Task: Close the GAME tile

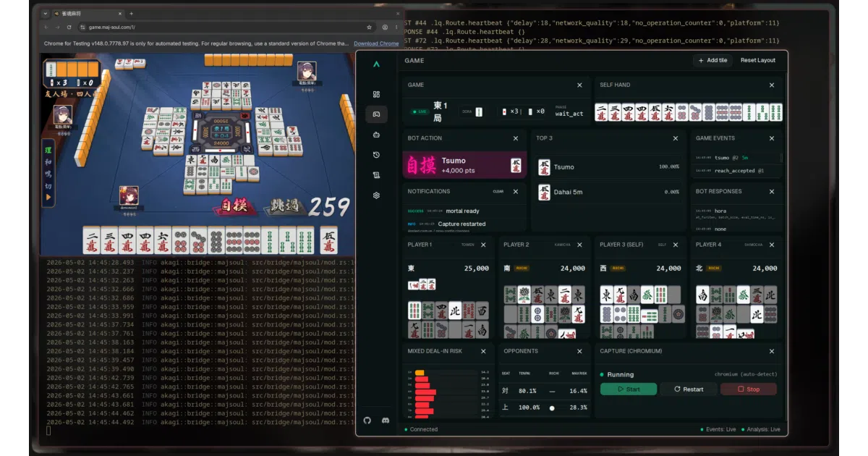Action: click(x=579, y=85)
